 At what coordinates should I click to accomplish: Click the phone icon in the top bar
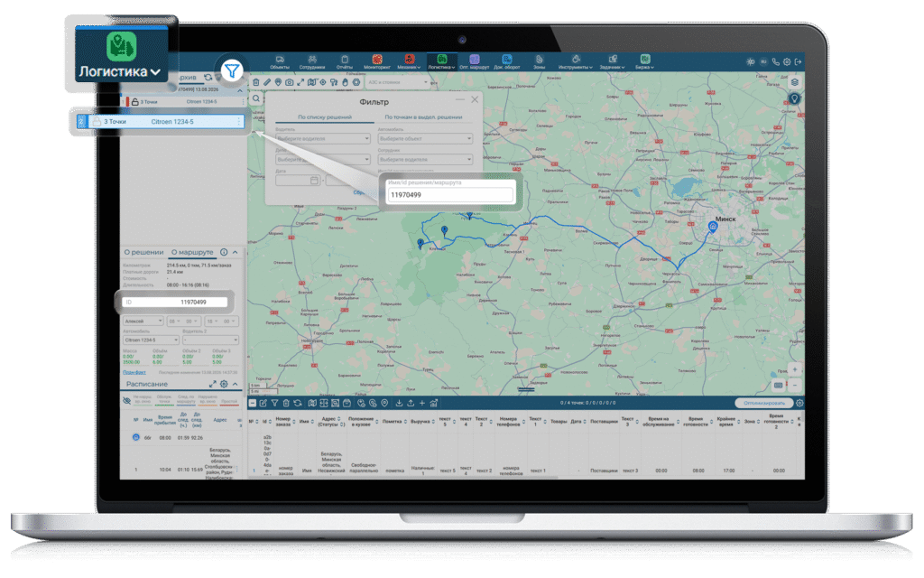pos(775,62)
